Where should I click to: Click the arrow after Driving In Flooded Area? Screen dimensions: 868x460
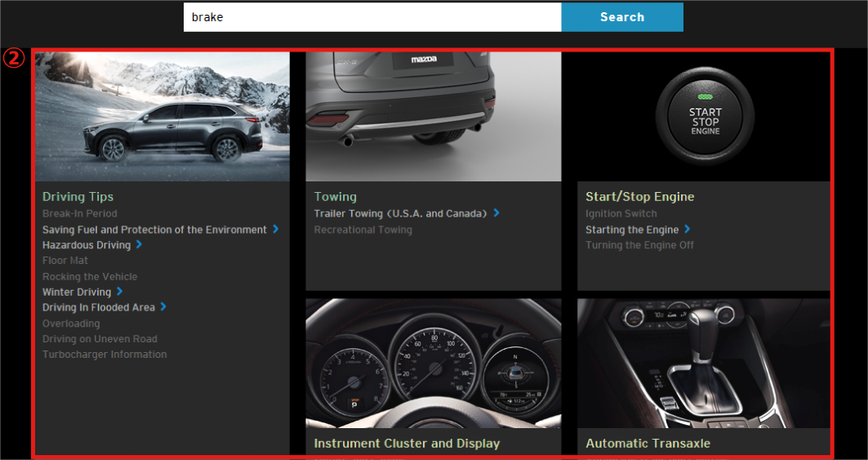tap(163, 307)
